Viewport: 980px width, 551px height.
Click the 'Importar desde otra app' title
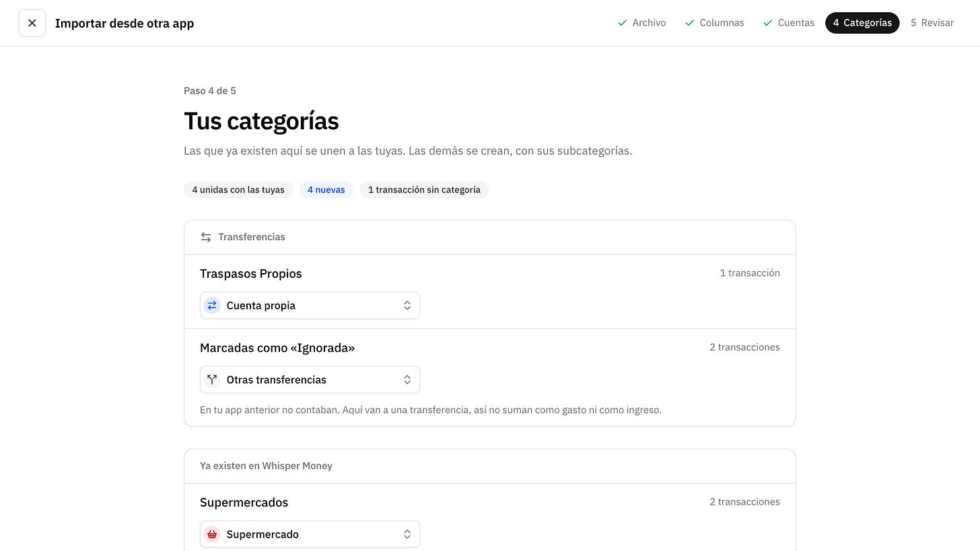125,23
